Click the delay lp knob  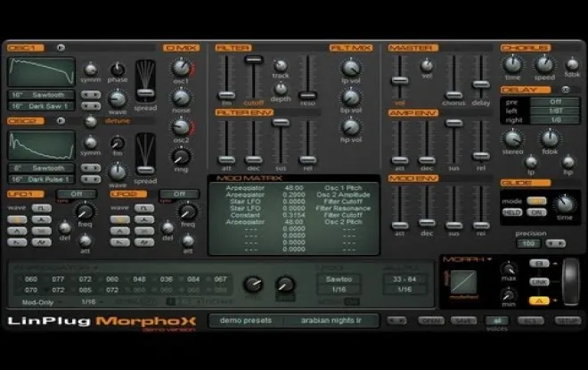point(531,162)
